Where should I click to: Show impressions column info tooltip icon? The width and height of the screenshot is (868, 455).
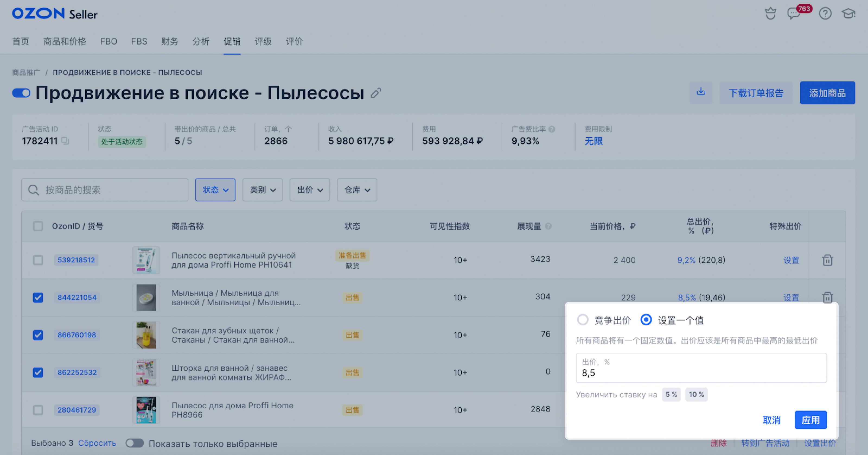click(548, 226)
